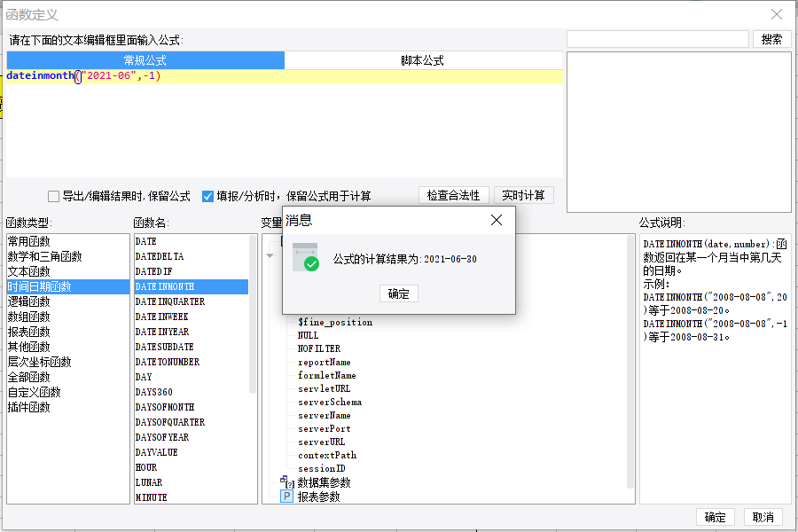
Task: Click the search input field
Action: click(x=658, y=39)
